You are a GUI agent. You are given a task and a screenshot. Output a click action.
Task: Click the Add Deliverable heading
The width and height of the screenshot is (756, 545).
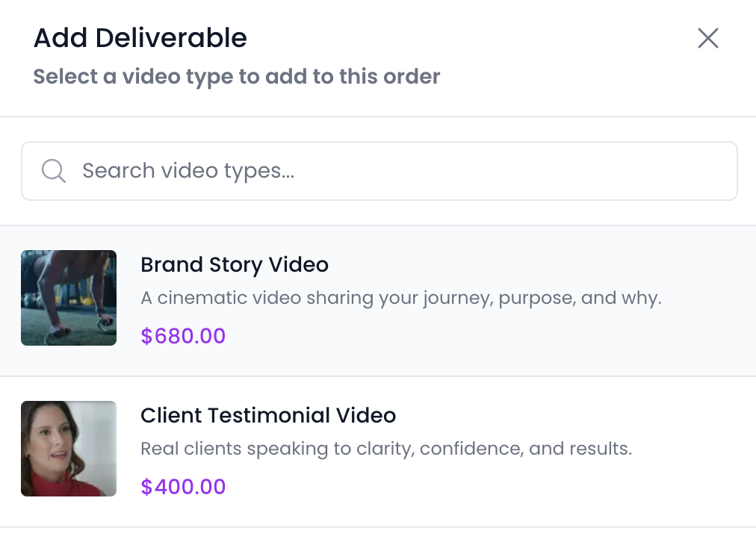pyautogui.click(x=140, y=38)
